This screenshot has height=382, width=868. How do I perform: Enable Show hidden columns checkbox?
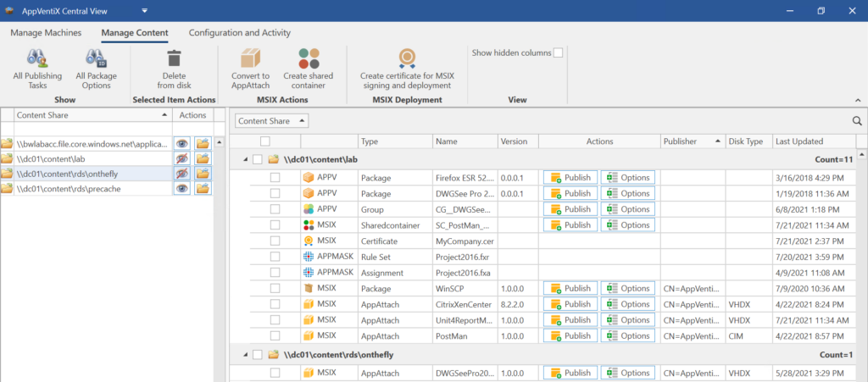point(558,53)
